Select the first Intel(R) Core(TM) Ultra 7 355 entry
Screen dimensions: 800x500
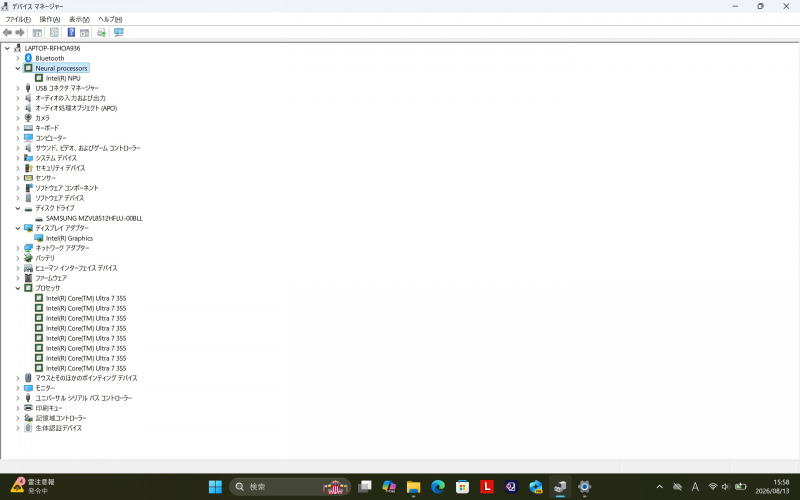coord(86,298)
